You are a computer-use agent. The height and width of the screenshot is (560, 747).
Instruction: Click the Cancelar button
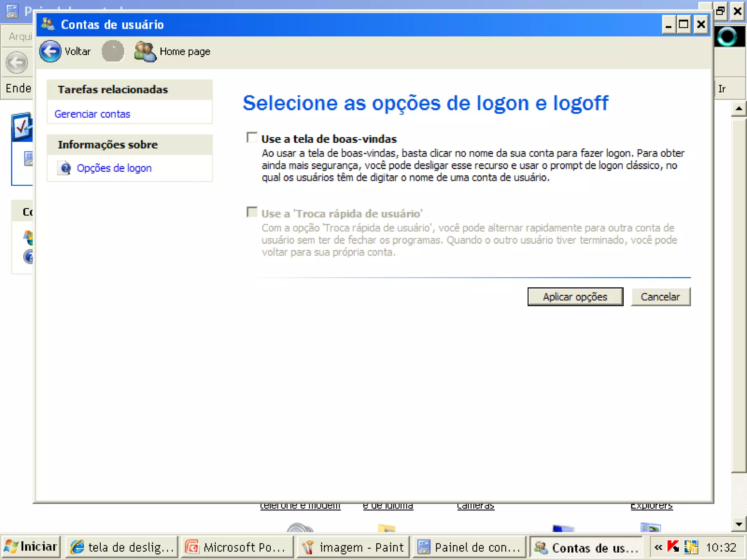[661, 297]
